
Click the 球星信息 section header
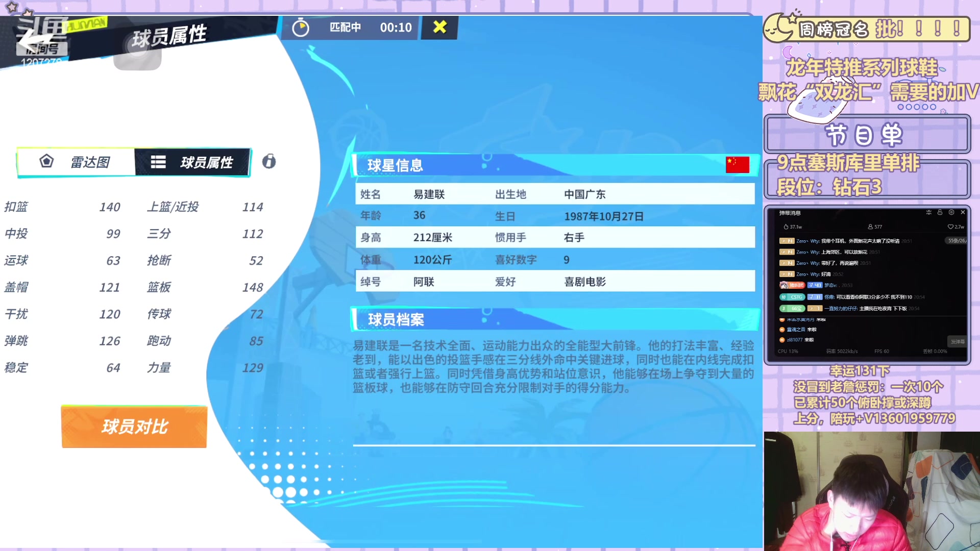[554, 165]
